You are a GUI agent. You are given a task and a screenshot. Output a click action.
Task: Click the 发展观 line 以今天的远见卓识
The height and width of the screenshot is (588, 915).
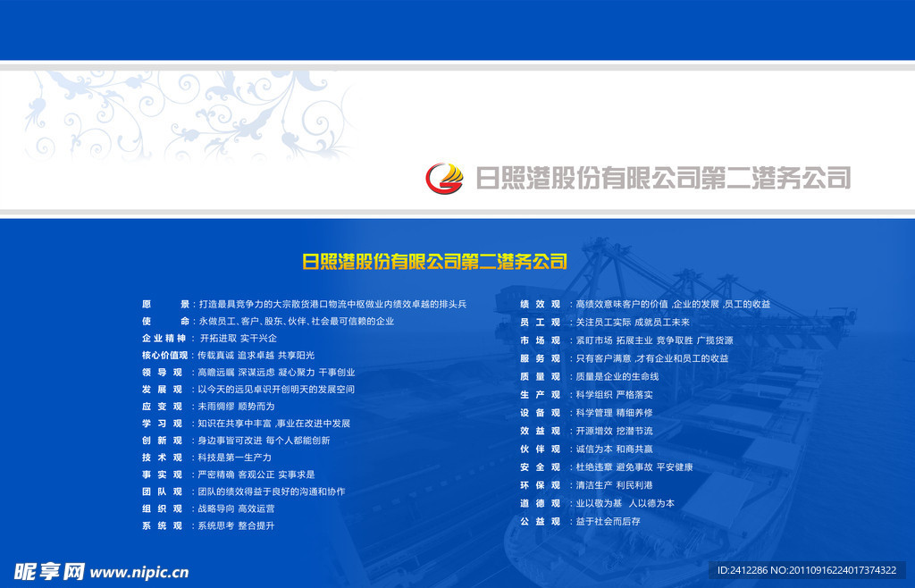pyautogui.click(x=248, y=389)
